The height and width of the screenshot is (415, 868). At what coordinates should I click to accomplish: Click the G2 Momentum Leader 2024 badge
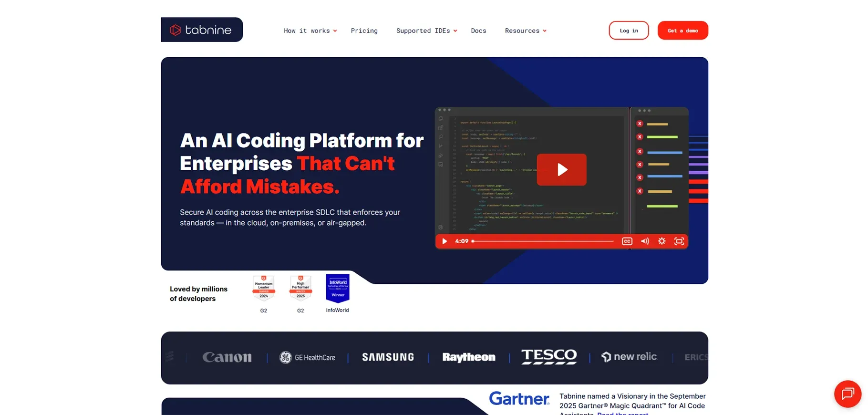[264, 288]
